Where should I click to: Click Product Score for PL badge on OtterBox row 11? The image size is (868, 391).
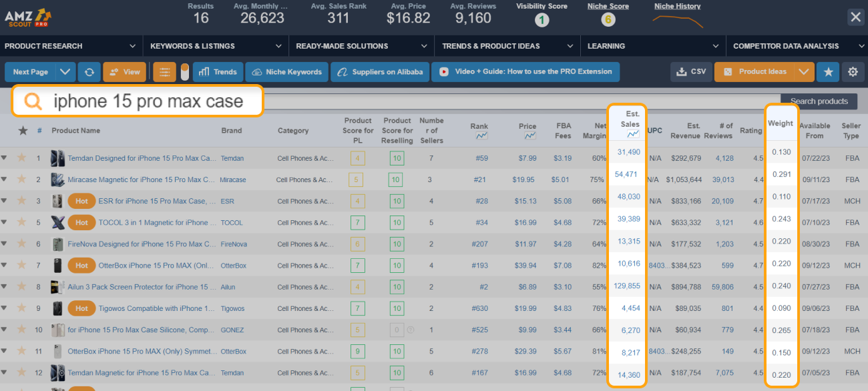pos(358,351)
